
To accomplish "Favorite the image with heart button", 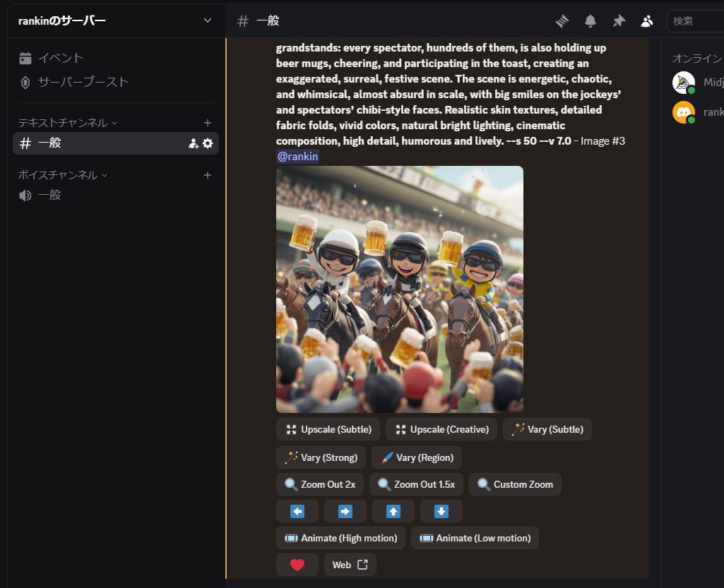I will tap(297, 565).
